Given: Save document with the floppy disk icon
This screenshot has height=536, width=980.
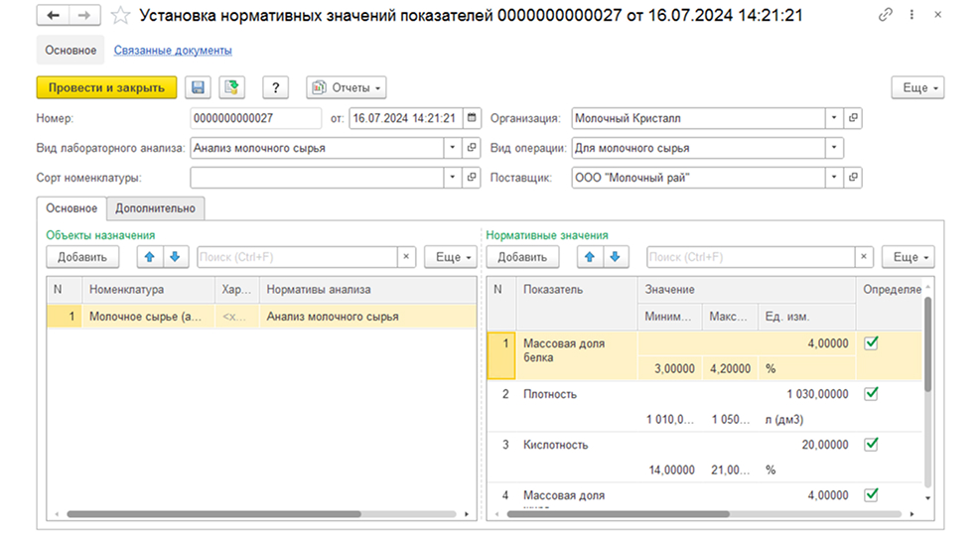Looking at the screenshot, I should point(198,87).
